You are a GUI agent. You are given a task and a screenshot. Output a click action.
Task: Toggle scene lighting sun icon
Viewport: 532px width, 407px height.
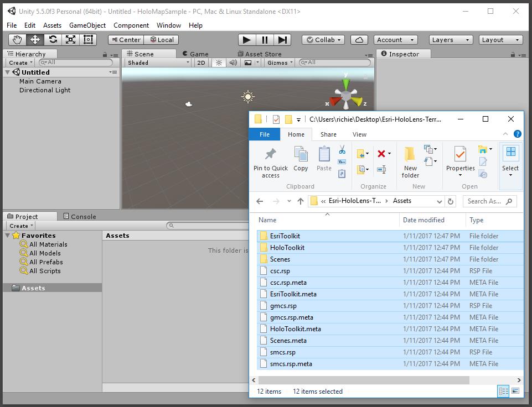point(219,62)
